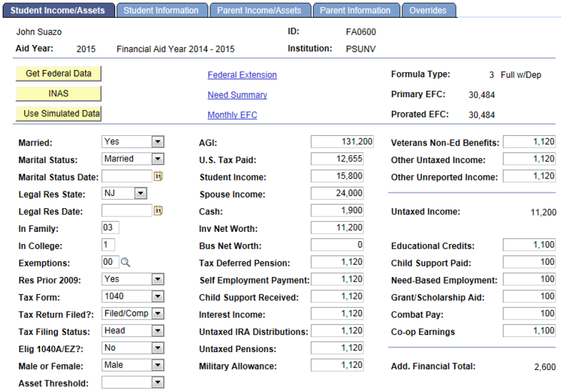Open the Male or Female dropdown
The width and height of the screenshot is (563, 392).
pos(157,365)
